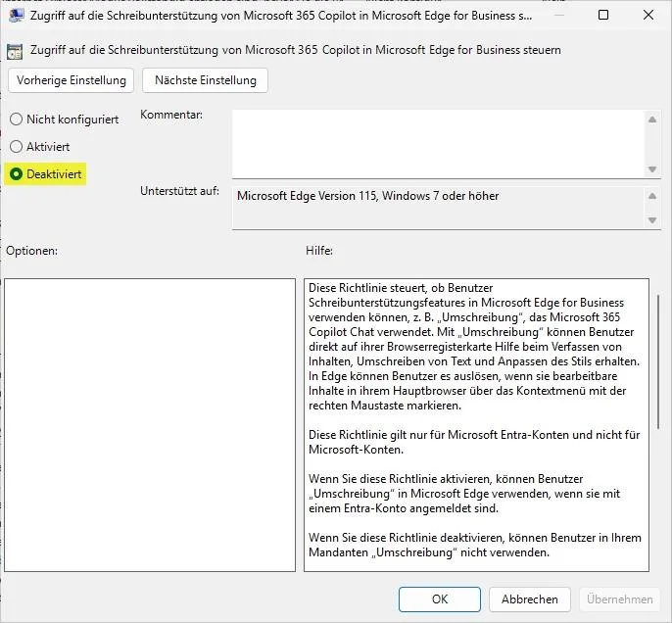Viewport: 672px width, 623px height.
Task: Confirm the setting with OK
Action: pos(440,599)
